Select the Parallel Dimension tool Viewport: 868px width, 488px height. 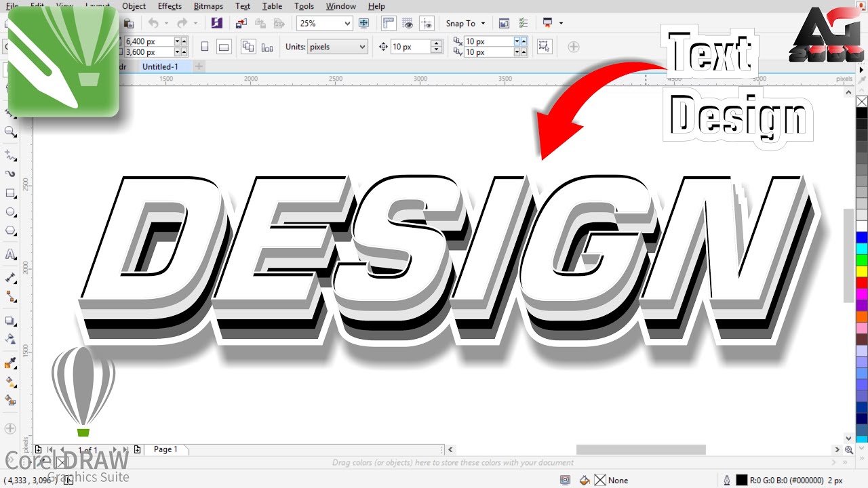(x=10, y=278)
